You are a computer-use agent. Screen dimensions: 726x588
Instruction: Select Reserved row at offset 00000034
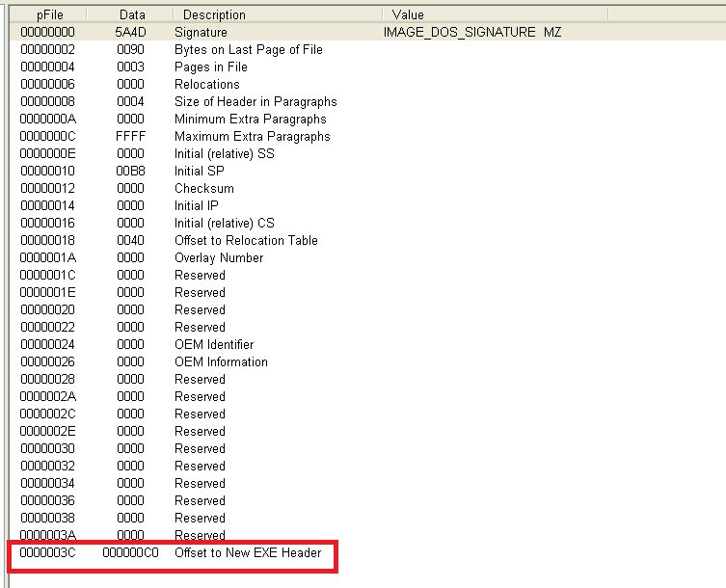[200, 483]
